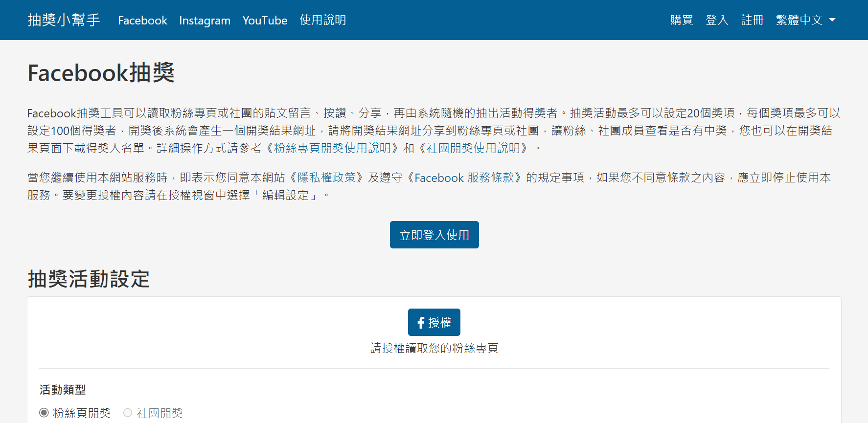This screenshot has height=423, width=868.
Task: Click the 抽獎小幫手 site logo
Action: 64,20
